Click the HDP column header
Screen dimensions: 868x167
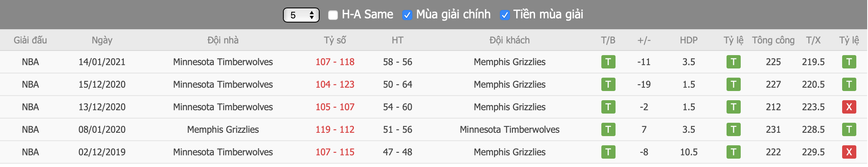pyautogui.click(x=689, y=40)
